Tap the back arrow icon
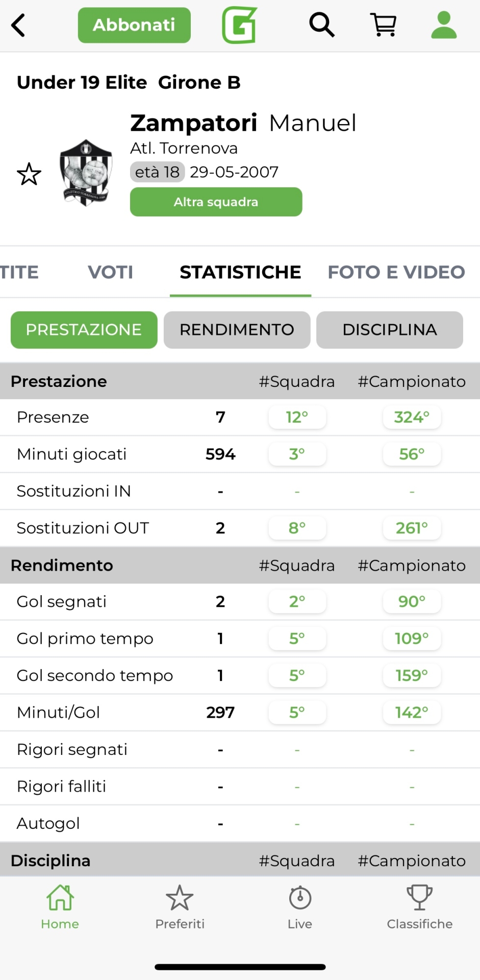This screenshot has height=980, width=480. 19,25
